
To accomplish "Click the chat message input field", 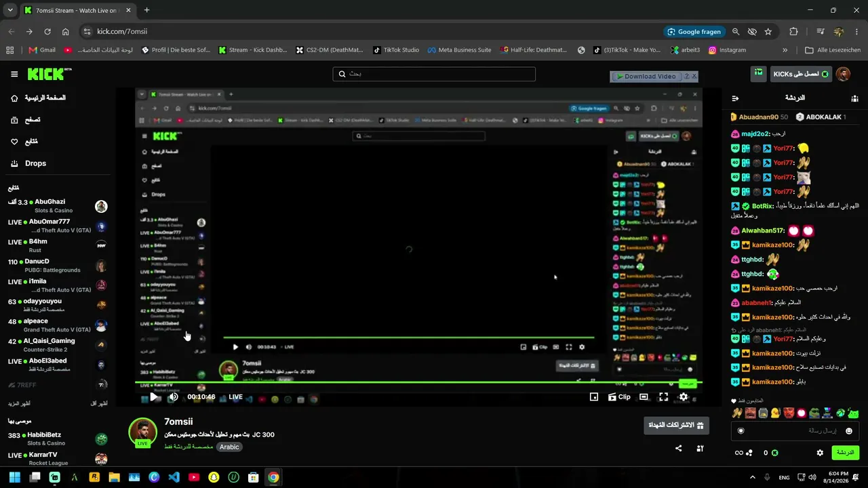I will coord(795,430).
